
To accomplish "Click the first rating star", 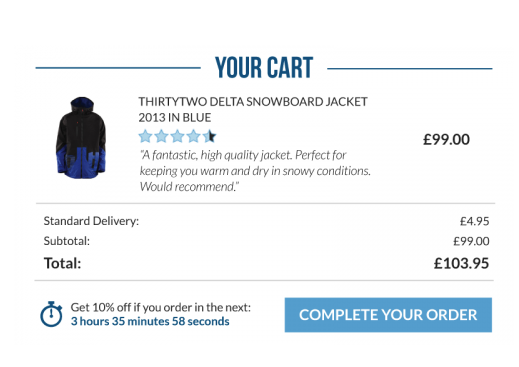I will pos(145,136).
